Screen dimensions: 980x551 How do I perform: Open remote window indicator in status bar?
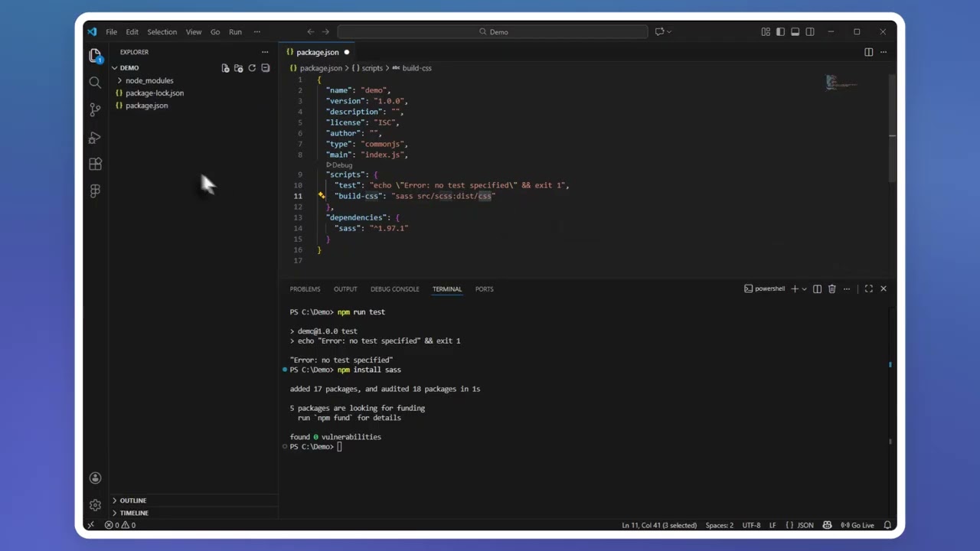point(90,525)
